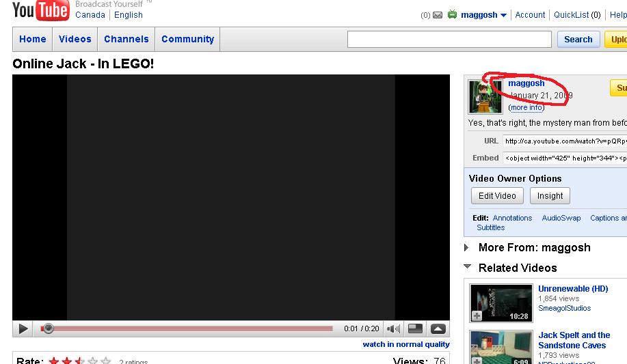The height and width of the screenshot is (364, 627).
Task: Play the video with the play button
Action: tap(23, 328)
